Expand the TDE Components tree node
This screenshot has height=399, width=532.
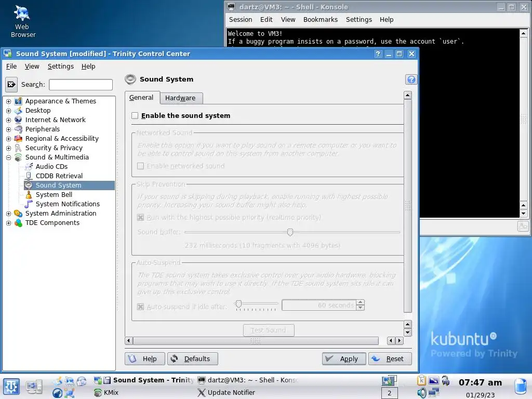(8, 223)
